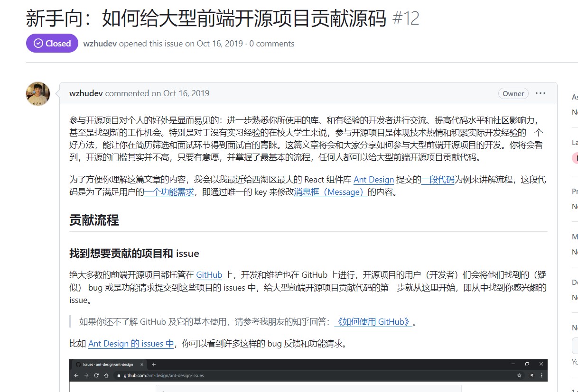
Task: Click the three-dot browser menu in embedded screenshot
Action: tap(541, 375)
